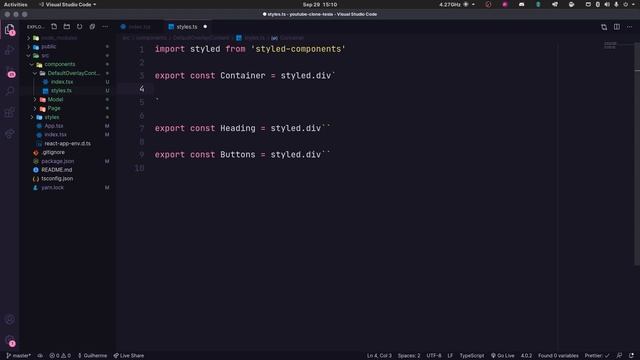This screenshot has height=360, width=640.
Task: Click the errors and warnings counter
Action: click(60, 356)
